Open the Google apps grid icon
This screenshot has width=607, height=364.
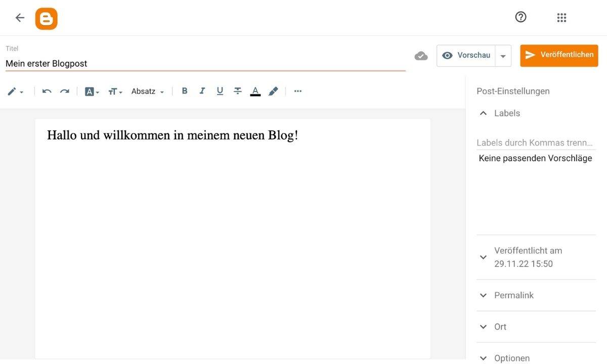coord(561,18)
